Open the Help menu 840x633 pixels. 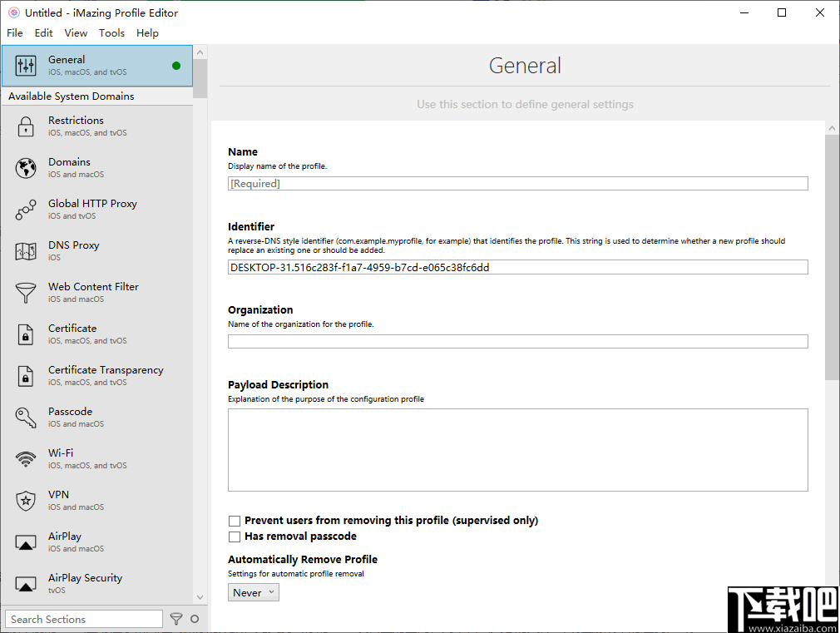[x=147, y=33]
